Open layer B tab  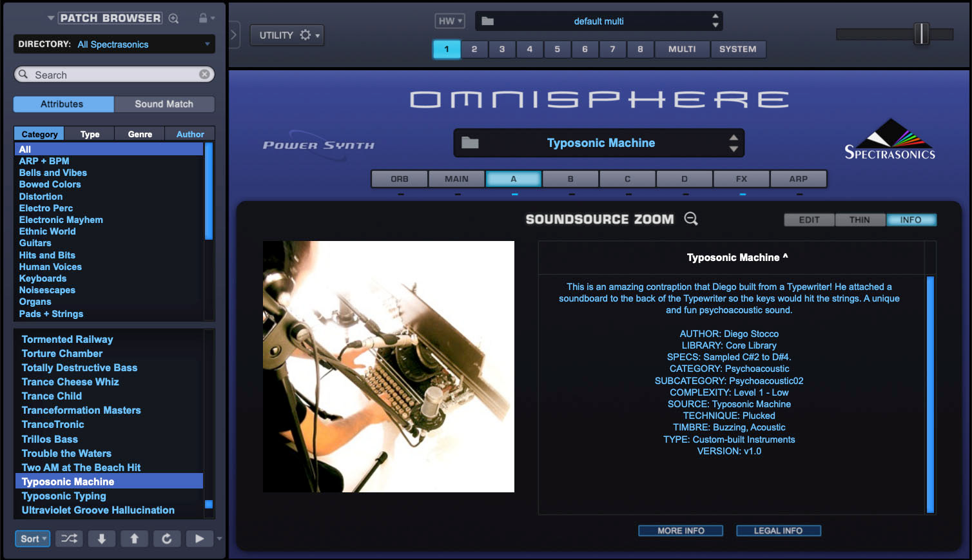pyautogui.click(x=570, y=179)
